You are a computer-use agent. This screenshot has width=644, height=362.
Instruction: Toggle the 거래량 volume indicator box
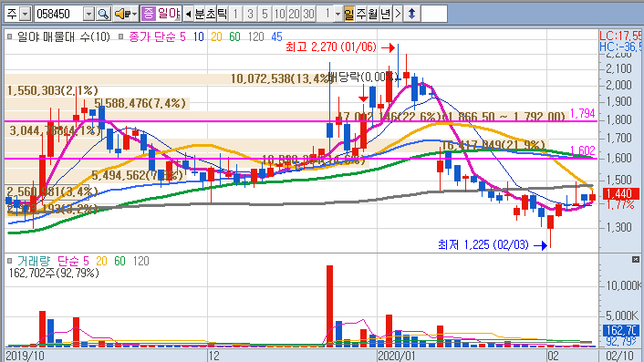click(9, 261)
